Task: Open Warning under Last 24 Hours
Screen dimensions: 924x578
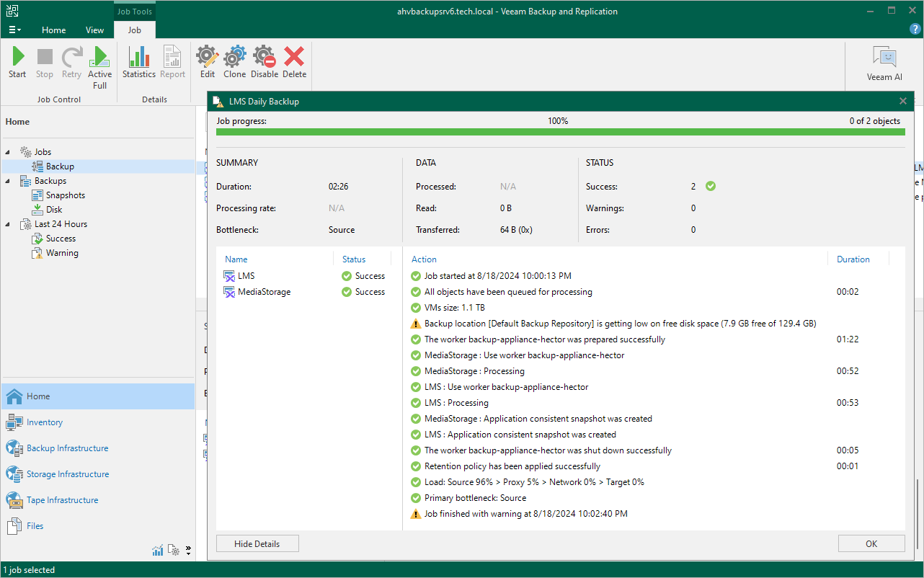Action: point(62,253)
